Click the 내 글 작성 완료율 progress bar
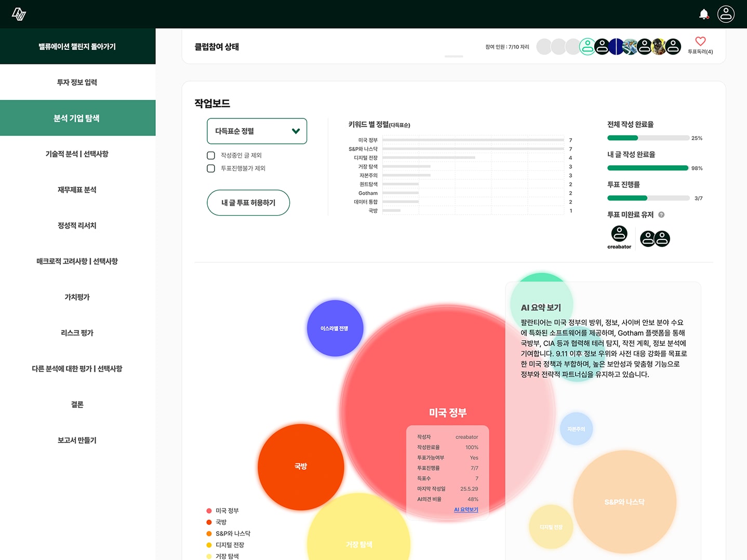Image resolution: width=747 pixels, height=560 pixels. pos(648,168)
